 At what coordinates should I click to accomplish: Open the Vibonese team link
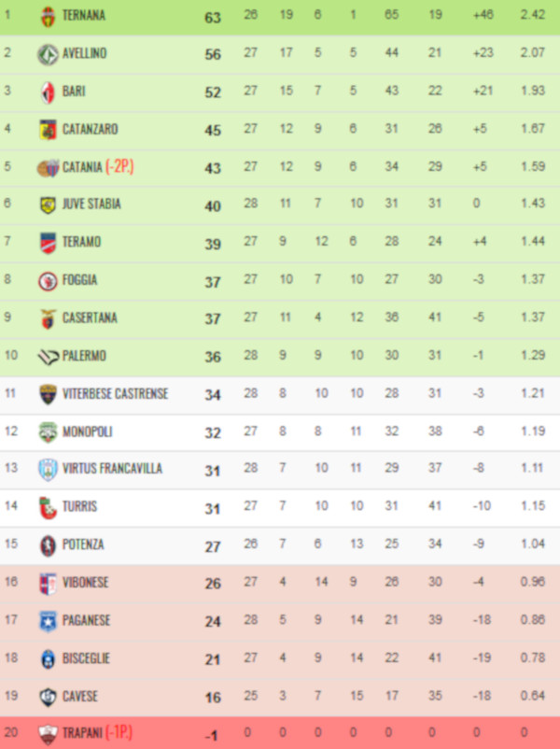click(x=86, y=583)
